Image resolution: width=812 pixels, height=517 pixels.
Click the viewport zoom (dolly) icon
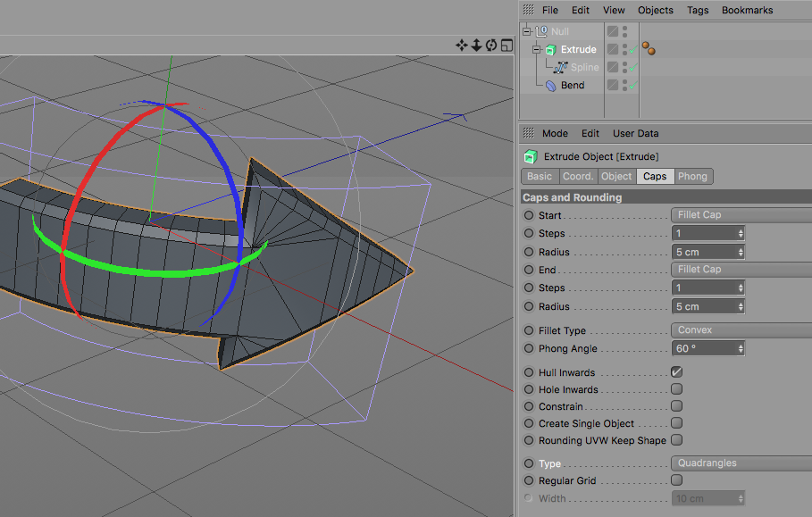(x=476, y=45)
